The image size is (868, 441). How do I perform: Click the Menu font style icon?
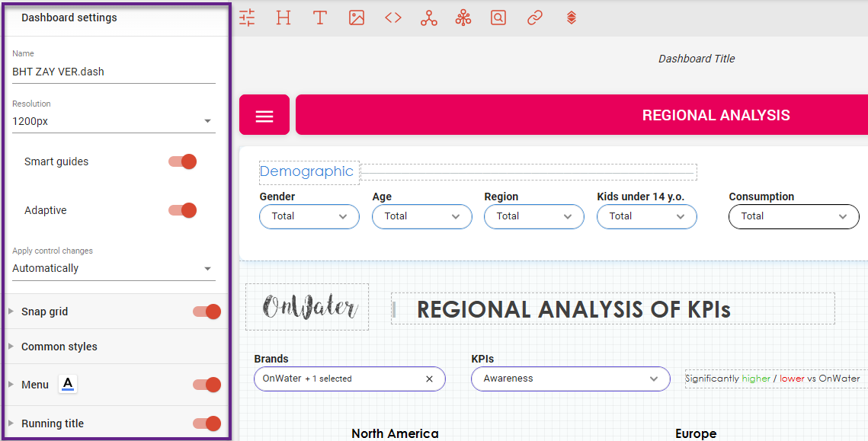click(x=67, y=384)
